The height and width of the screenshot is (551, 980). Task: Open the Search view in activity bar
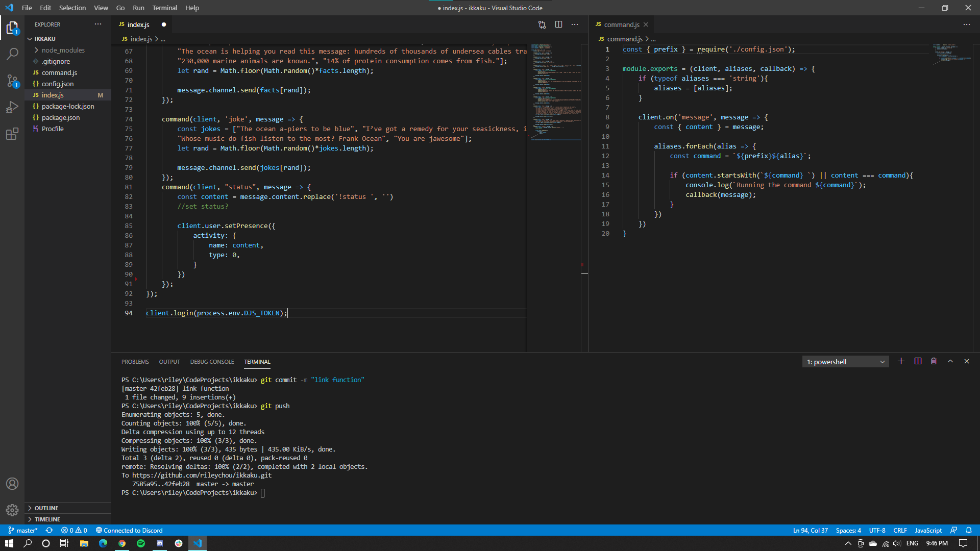pyautogui.click(x=12, y=54)
